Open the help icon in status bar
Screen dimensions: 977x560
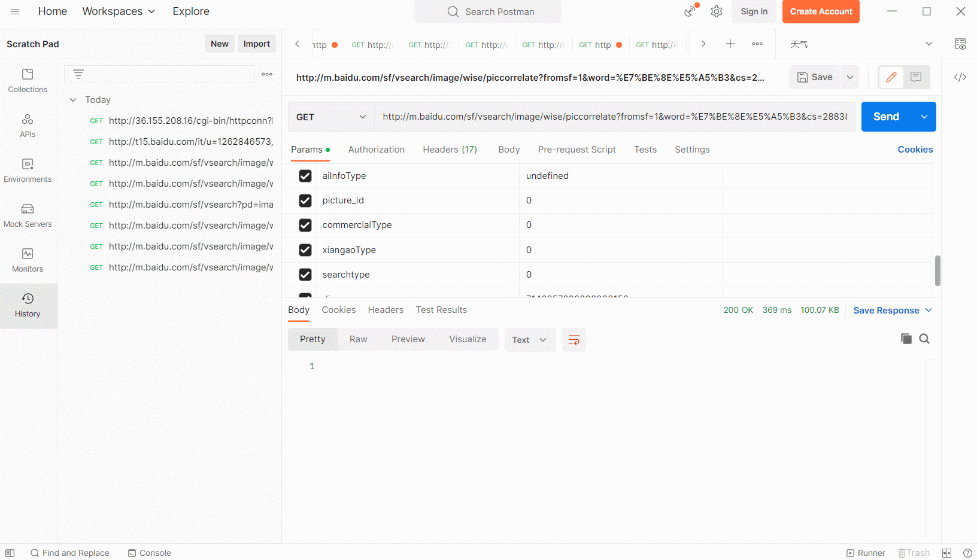(x=967, y=553)
